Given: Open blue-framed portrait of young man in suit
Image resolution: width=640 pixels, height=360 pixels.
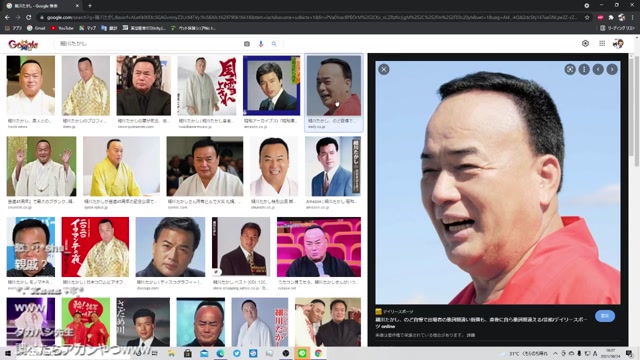Looking at the screenshot, I should coord(271,85).
